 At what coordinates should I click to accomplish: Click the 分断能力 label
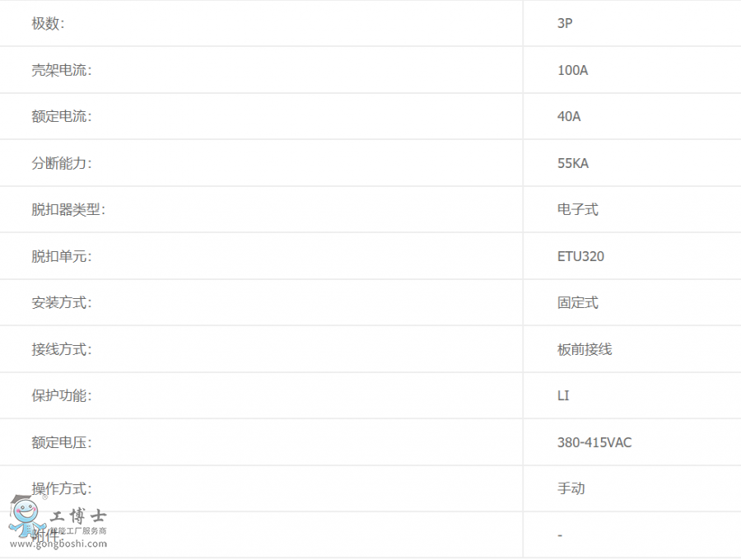pos(62,163)
